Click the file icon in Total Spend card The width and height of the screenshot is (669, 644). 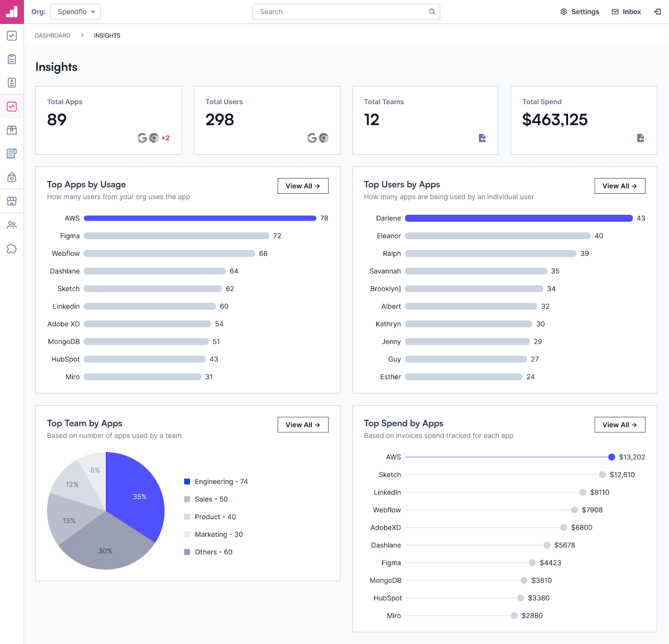(x=640, y=138)
